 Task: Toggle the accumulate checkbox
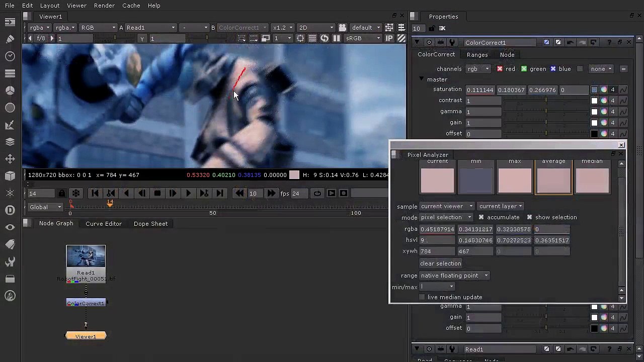coord(481,217)
